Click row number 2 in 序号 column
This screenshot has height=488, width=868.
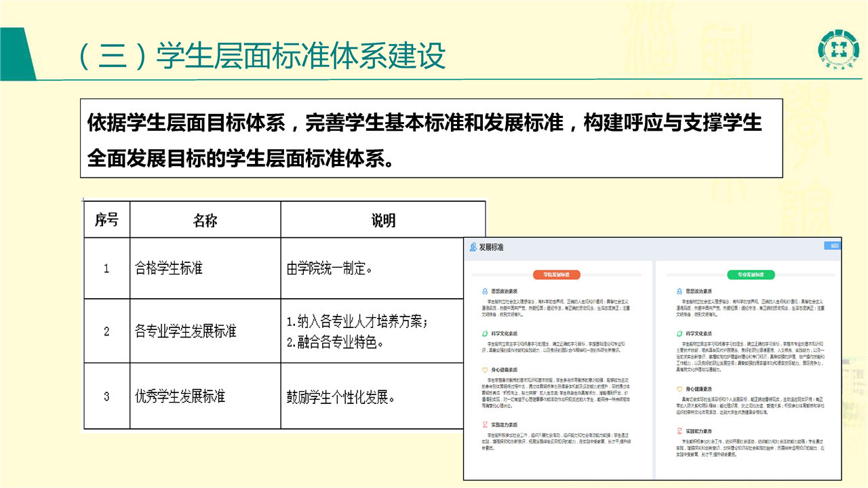point(106,331)
